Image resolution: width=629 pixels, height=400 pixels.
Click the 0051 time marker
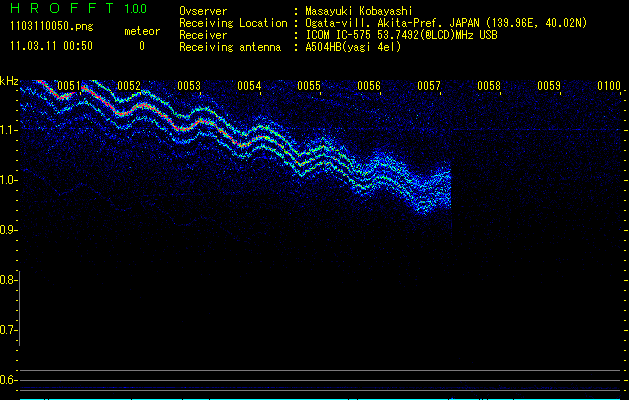click(x=69, y=86)
